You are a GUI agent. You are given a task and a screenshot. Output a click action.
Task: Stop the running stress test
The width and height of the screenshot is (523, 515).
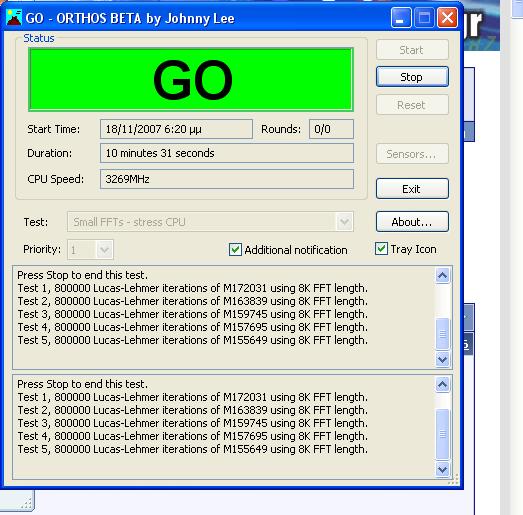pyautogui.click(x=412, y=77)
